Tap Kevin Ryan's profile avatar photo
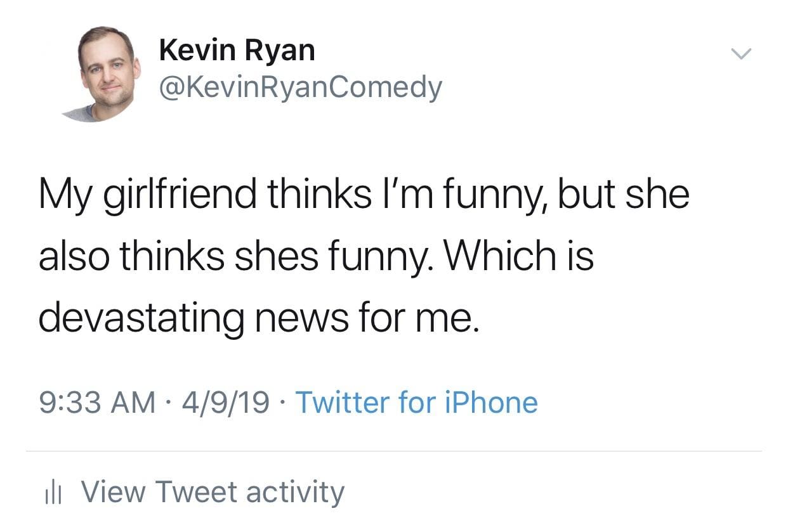788x532 pixels. click(x=107, y=74)
